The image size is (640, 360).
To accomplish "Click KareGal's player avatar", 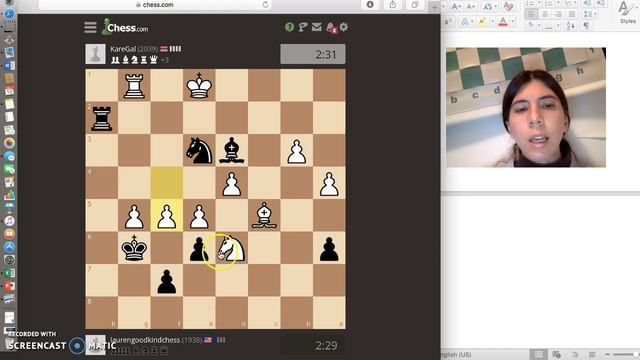I will (95, 54).
